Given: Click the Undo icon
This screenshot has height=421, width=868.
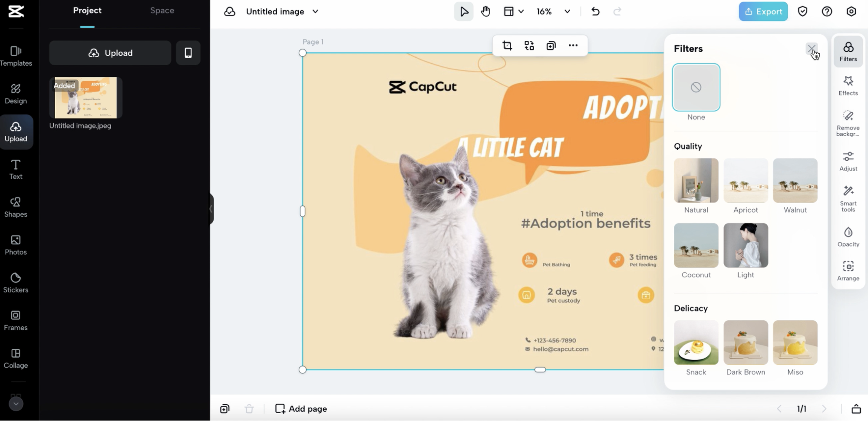Looking at the screenshot, I should coord(595,11).
